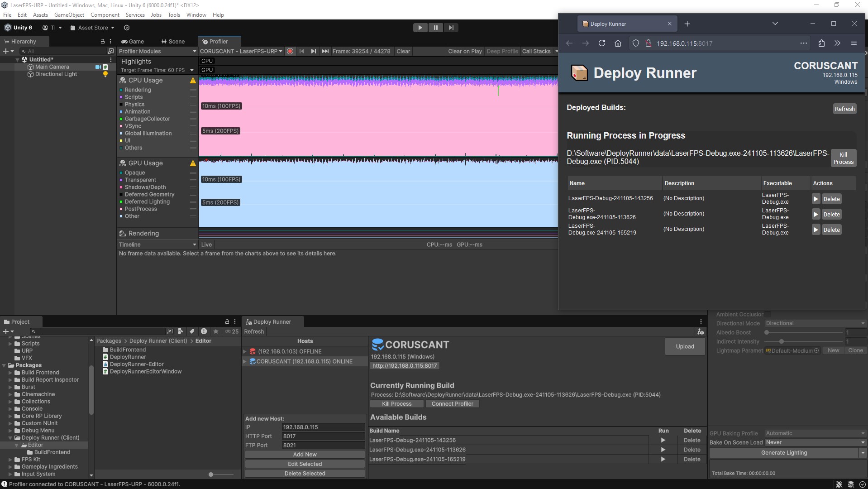Filter Project favorites with the star icon
Screen dimensions: 868x489
[216, 331]
